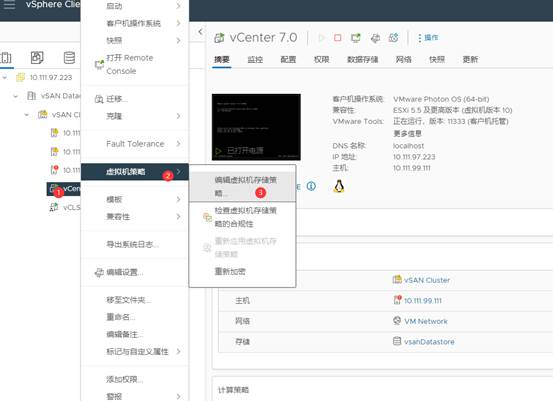Open the vsanDatastore link
553x401 pixels.
429,342
